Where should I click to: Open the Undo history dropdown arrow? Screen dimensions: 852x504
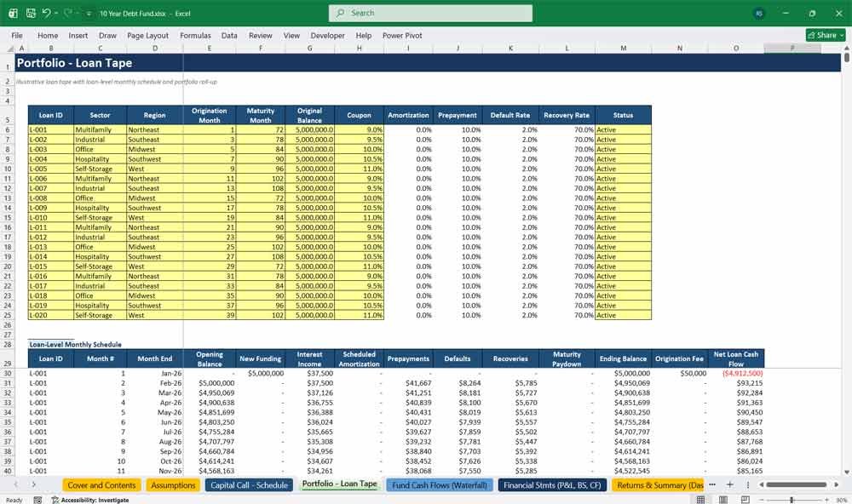point(55,13)
